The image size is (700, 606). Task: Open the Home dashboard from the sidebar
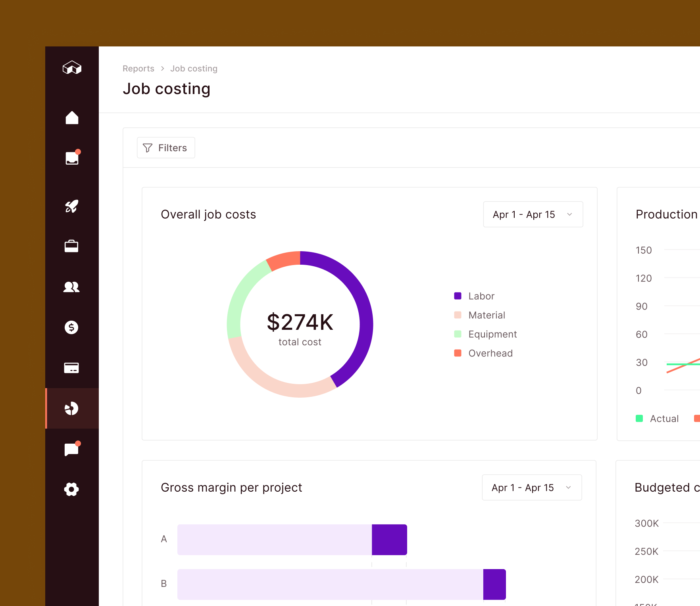pyautogui.click(x=72, y=117)
